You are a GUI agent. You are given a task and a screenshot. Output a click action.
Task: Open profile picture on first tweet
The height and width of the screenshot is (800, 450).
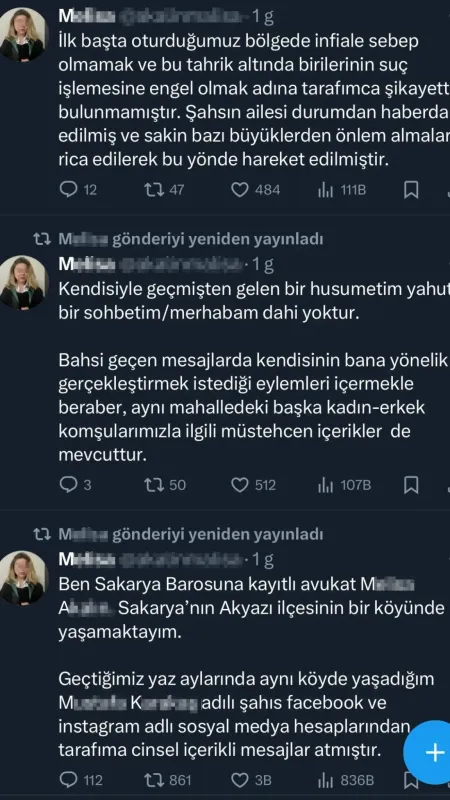tap(23, 35)
